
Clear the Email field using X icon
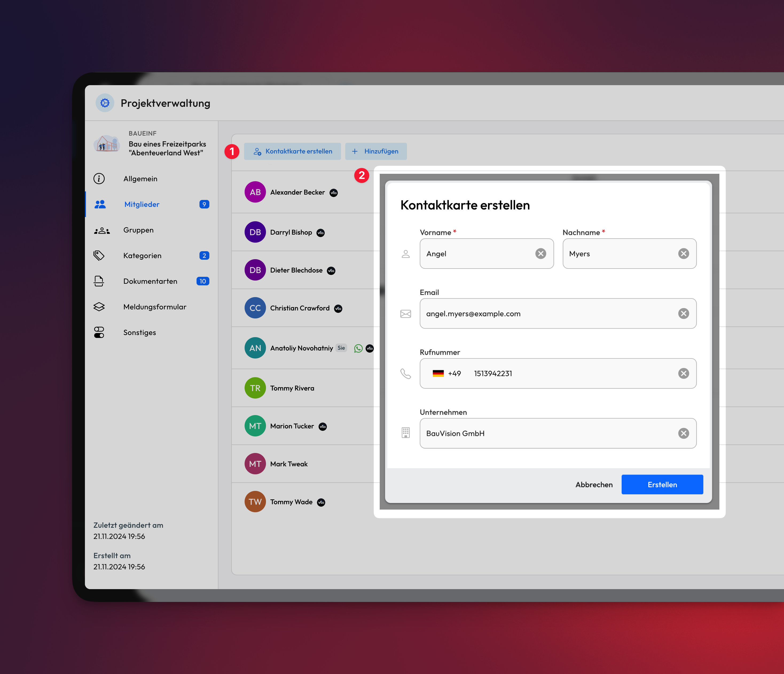[683, 314]
